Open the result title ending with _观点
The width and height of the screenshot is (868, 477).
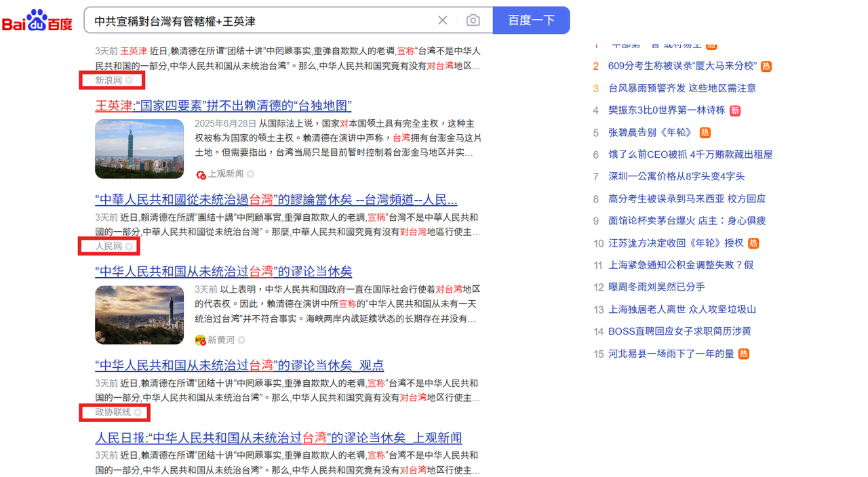coord(239,366)
